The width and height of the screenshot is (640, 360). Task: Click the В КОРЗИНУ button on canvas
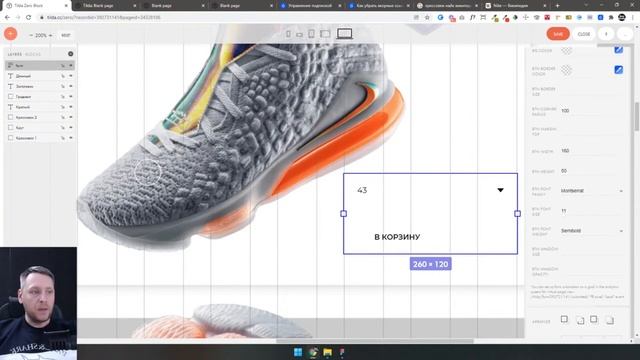coord(397,237)
